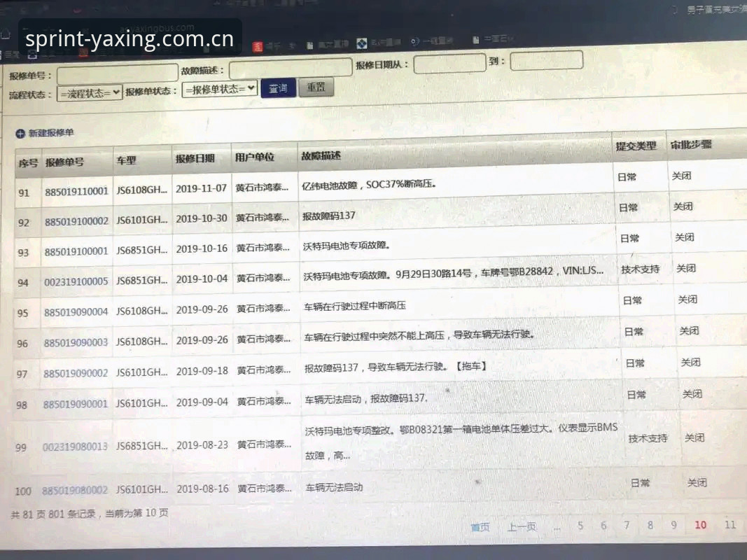Image resolution: width=747 pixels, height=560 pixels.
Task: Select date cell 2019-10-04
Action: [x=202, y=279]
